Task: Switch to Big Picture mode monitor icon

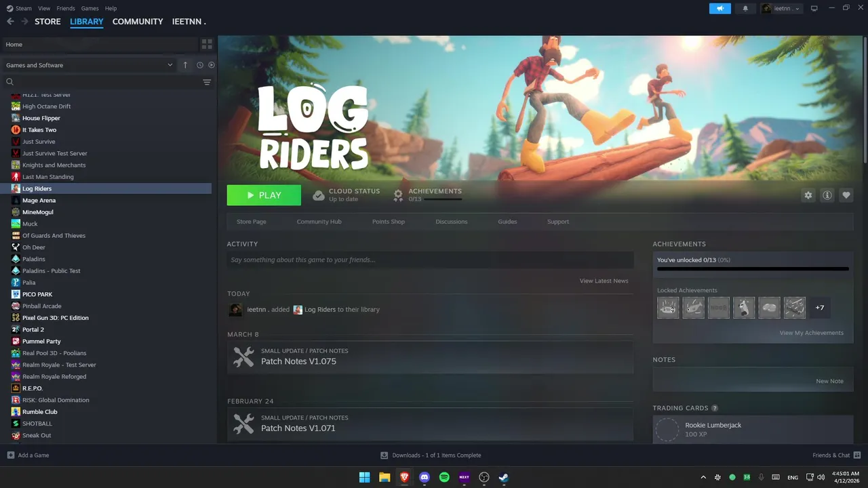Action: tap(814, 8)
